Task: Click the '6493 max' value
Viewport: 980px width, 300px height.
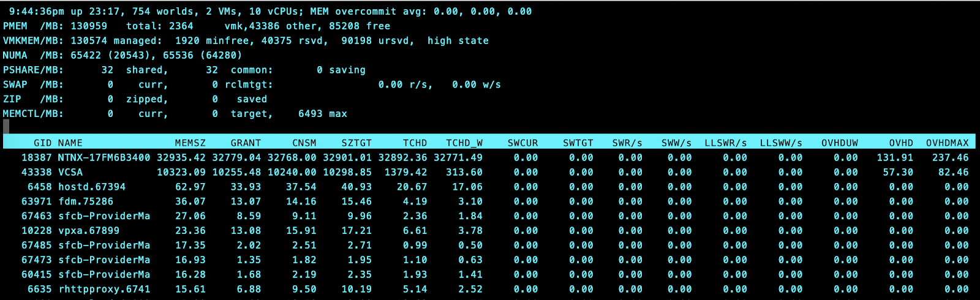Action: pyautogui.click(x=323, y=114)
